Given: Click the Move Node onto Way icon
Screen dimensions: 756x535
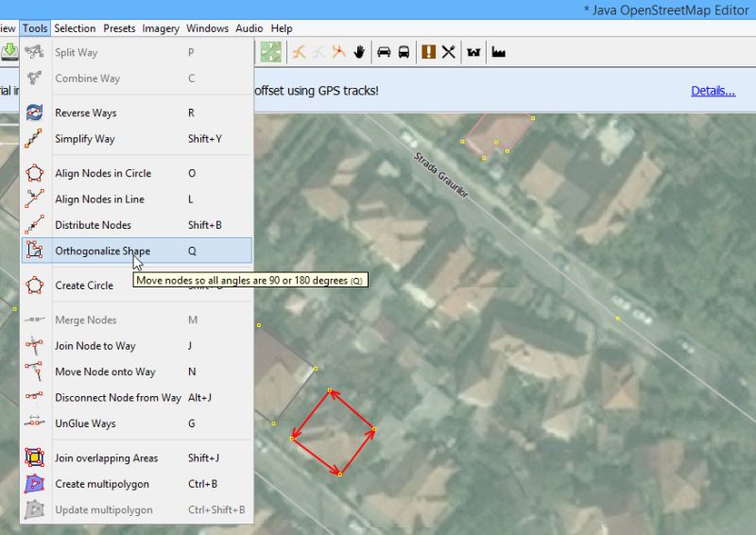Looking at the screenshot, I should coord(34,371).
